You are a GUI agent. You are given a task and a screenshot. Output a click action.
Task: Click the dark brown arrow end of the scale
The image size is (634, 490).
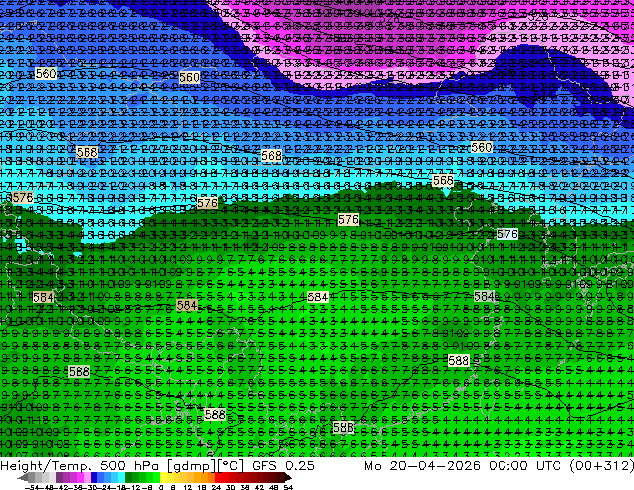point(287,478)
